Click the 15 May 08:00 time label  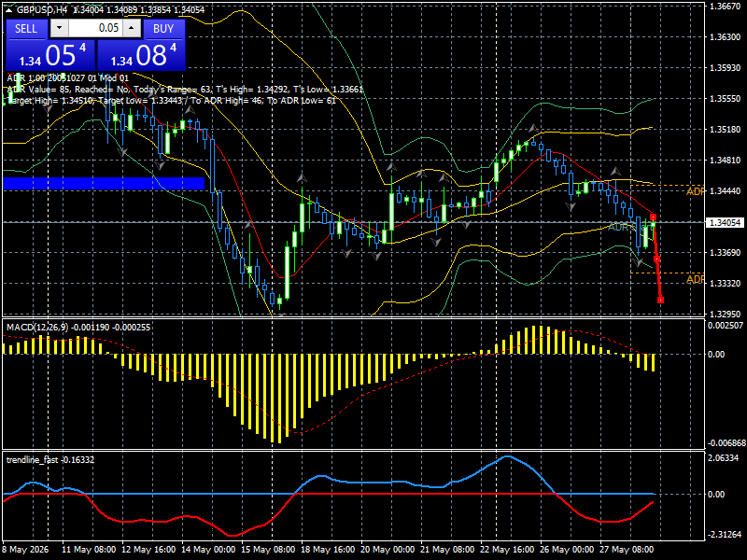pos(268,550)
